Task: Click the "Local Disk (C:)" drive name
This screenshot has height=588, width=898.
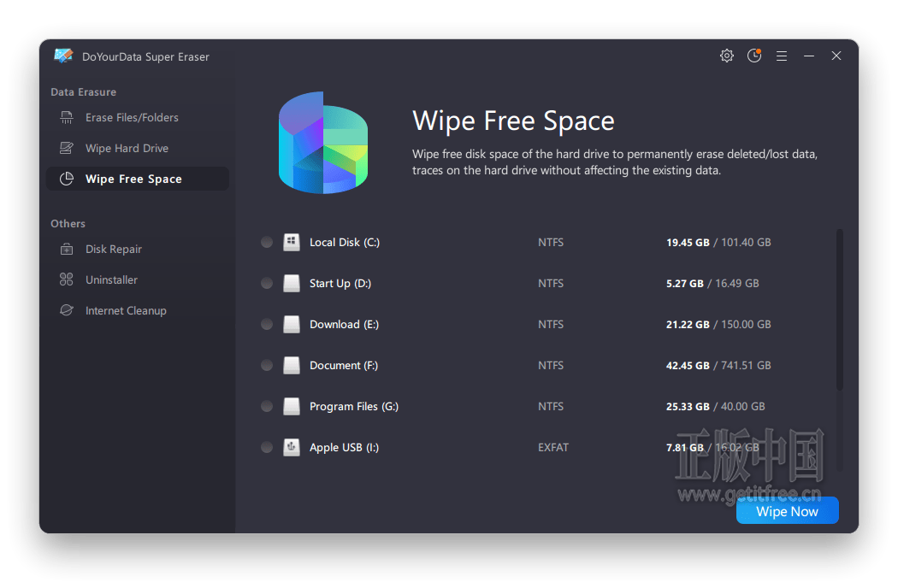Action: pyautogui.click(x=345, y=242)
